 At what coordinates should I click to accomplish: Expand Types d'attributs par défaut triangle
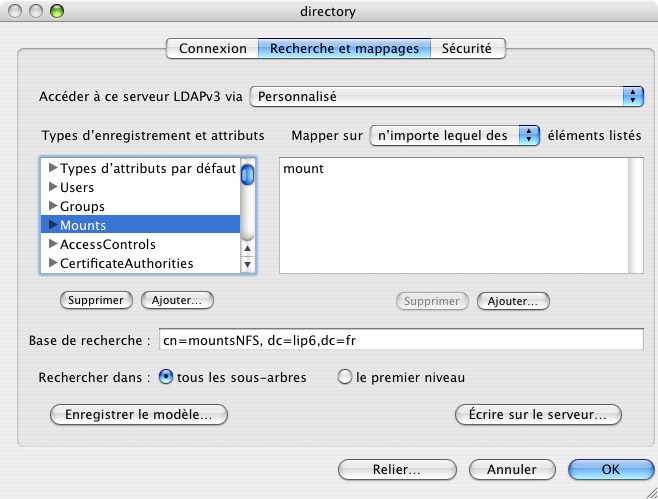coord(53,168)
